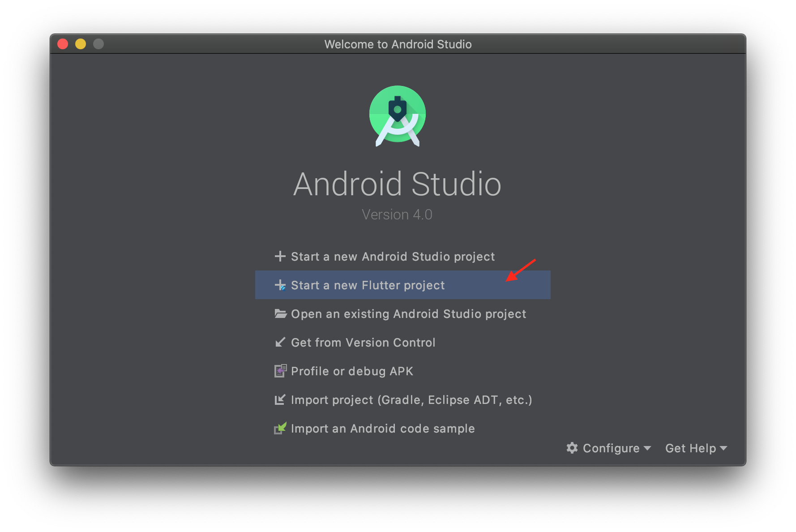Click the Import project Gradle arrow icon
This screenshot has width=796, height=532.
point(280,399)
